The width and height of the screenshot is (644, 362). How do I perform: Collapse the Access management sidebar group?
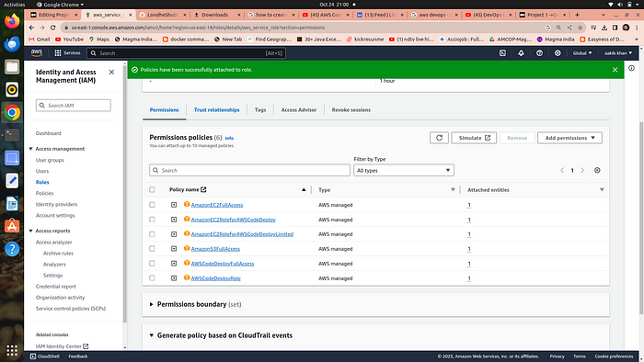coord(30,149)
